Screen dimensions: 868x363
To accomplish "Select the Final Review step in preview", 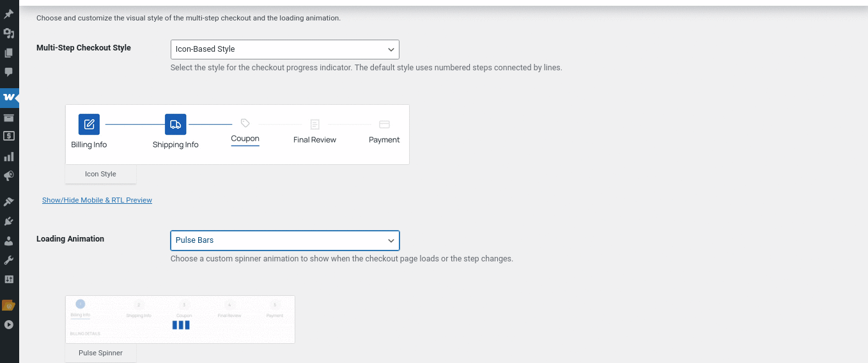I will tap(314, 139).
